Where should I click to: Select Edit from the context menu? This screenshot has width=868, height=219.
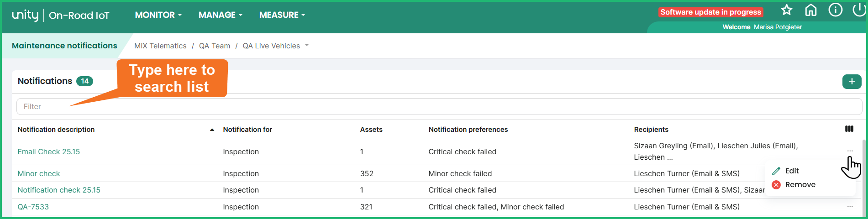pos(792,171)
